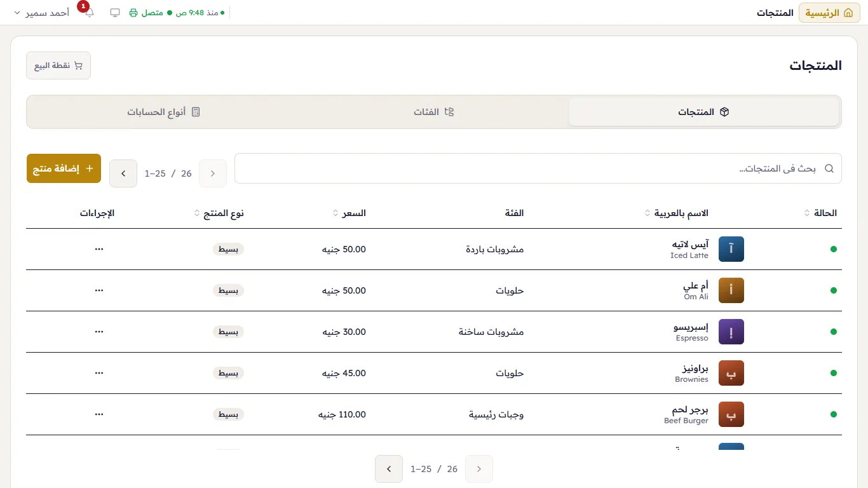This screenshot has height=488, width=868.
Task: Click the 45.00 جنيه price cell
Action: click(x=344, y=373)
